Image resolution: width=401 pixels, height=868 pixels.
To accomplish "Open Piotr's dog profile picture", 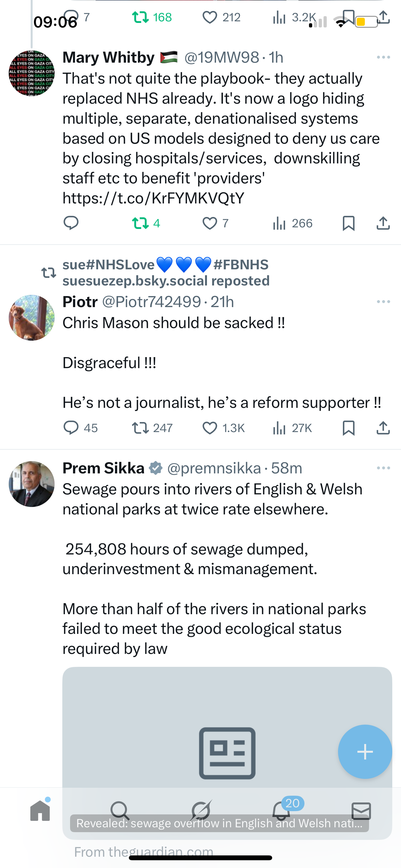I will point(32,318).
